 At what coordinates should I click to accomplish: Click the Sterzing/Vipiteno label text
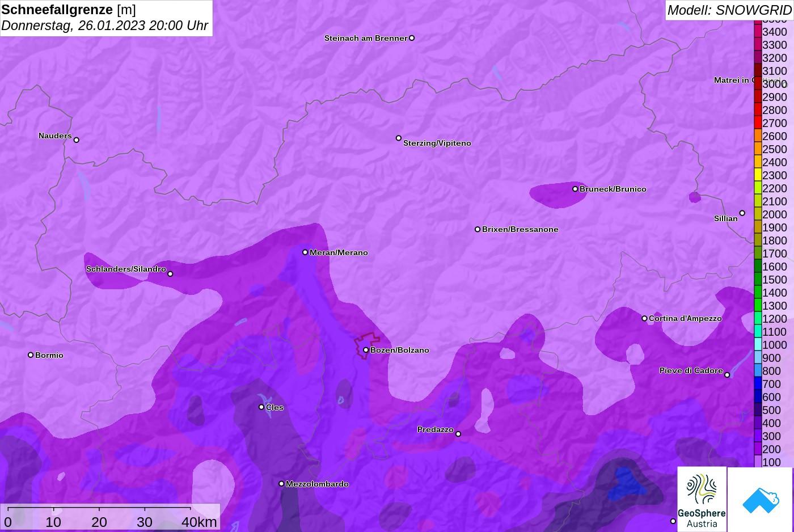point(437,143)
